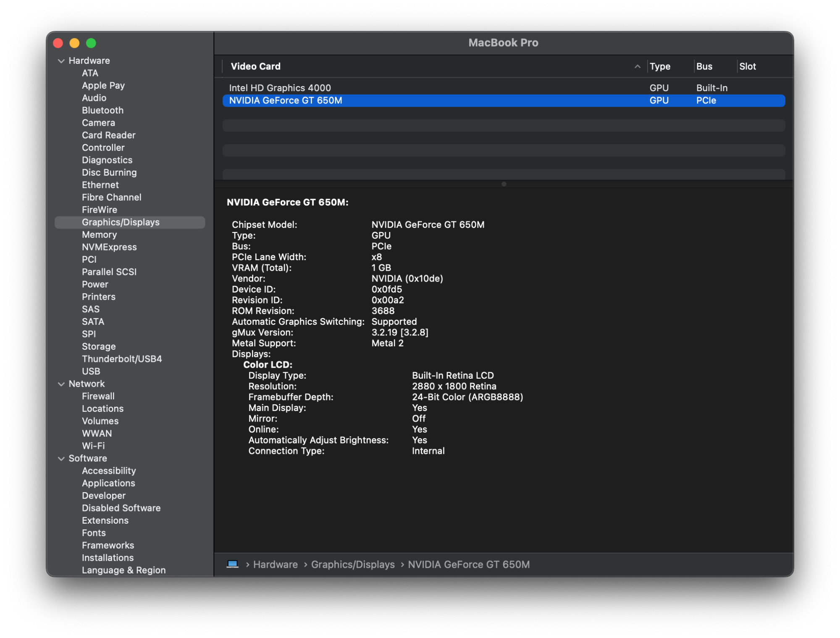Select Storage in the sidebar

[99, 346]
